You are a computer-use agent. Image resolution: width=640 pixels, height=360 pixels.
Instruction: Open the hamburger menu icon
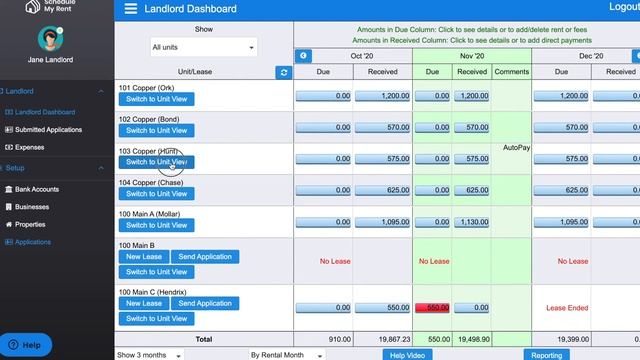click(131, 9)
